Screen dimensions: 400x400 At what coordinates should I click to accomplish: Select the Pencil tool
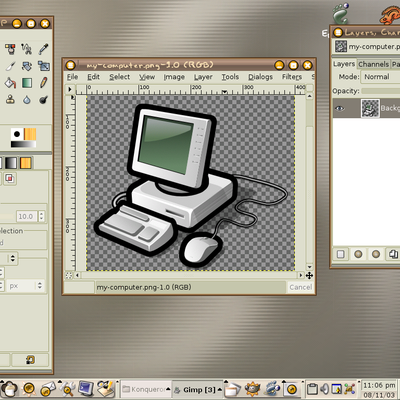[43, 83]
